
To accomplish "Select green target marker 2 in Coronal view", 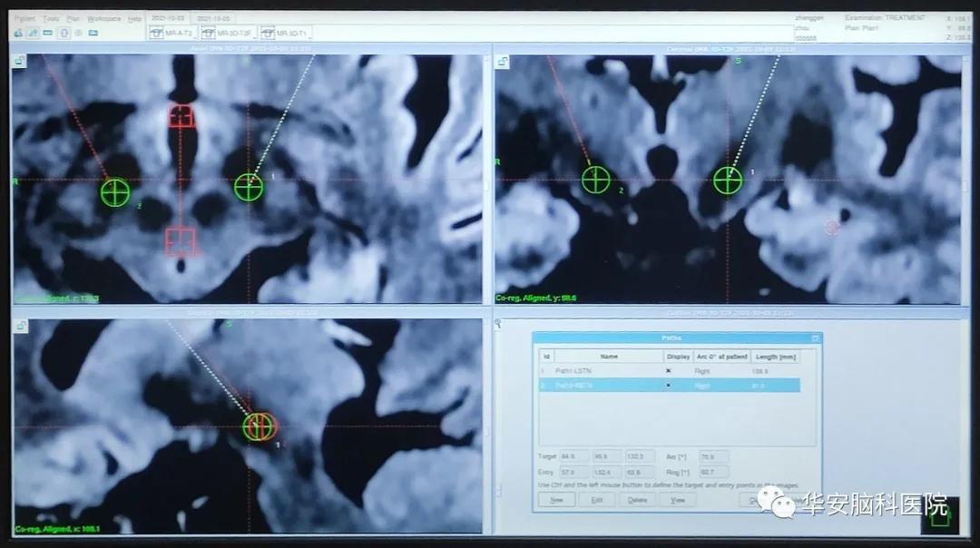I will 595,180.
